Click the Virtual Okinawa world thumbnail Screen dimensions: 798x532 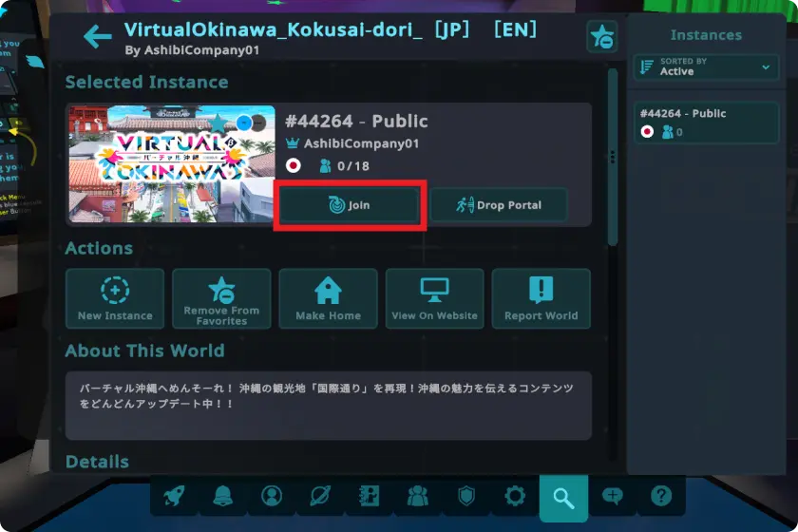171,164
